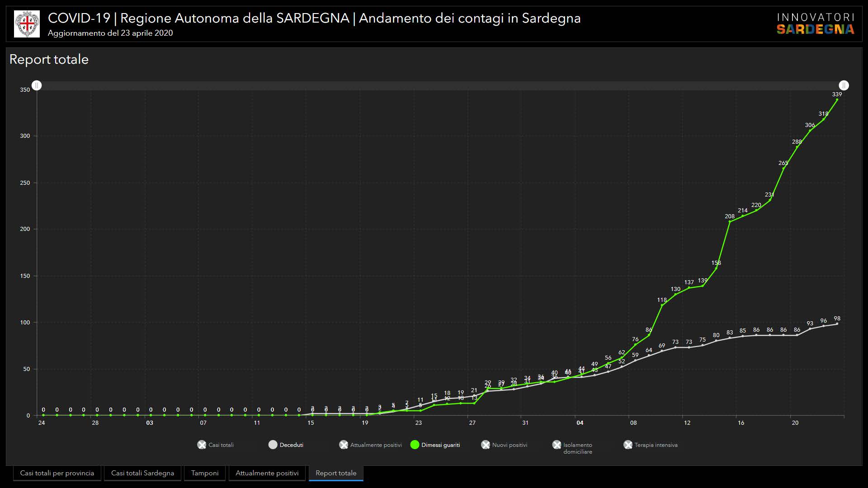The image size is (868, 488).
Task: Grab the right handle of the range slider
Action: 844,85
